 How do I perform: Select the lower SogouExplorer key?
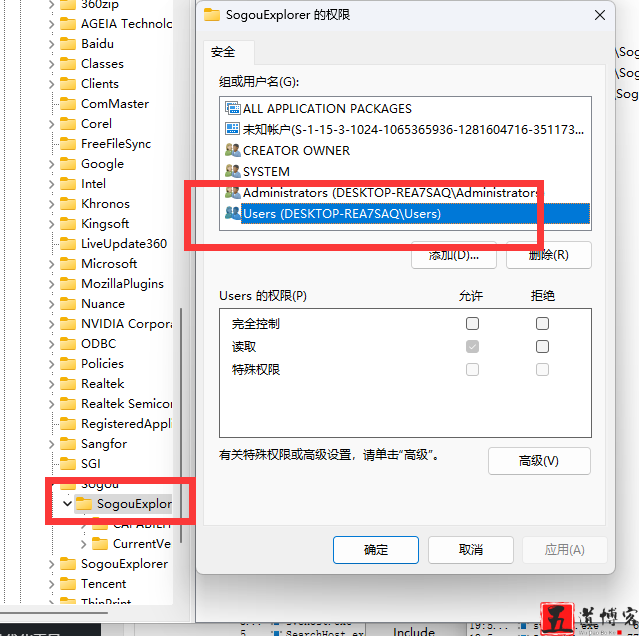click(124, 564)
